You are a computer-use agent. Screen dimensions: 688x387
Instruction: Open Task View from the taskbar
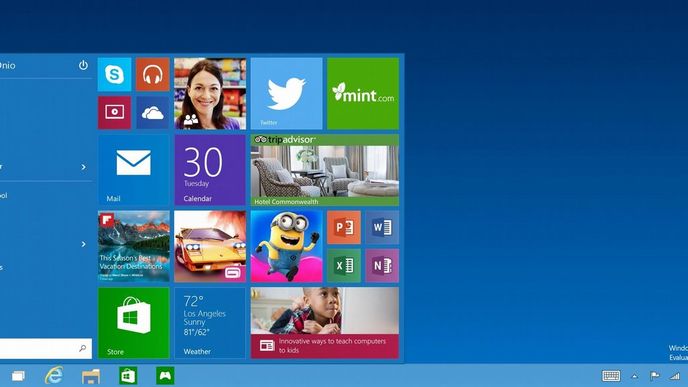click(x=18, y=376)
